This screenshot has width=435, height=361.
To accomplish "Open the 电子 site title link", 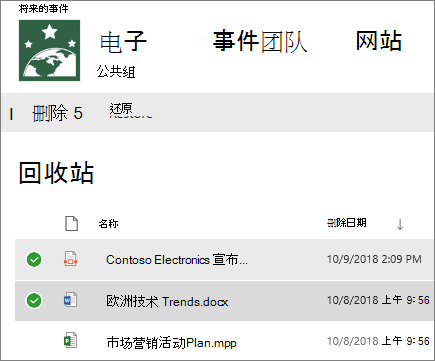I will [123, 42].
